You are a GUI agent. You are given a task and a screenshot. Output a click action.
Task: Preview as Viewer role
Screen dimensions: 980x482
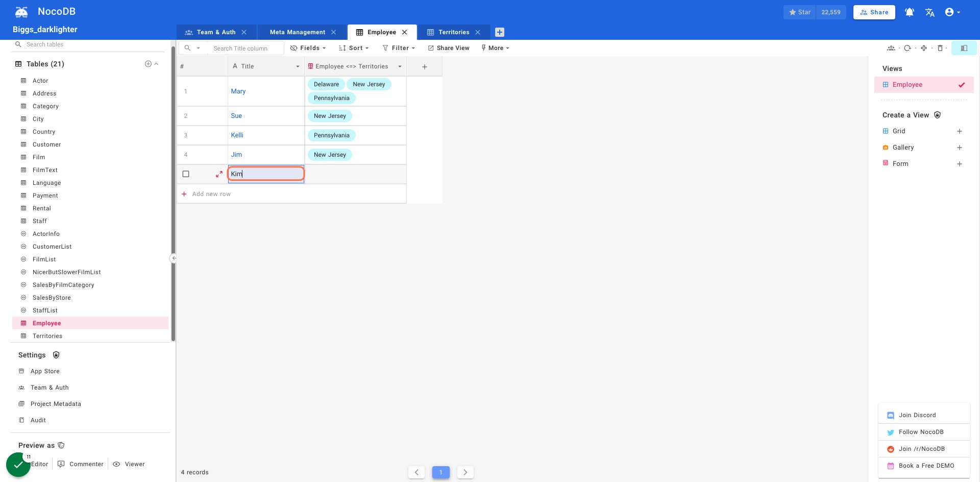pyautogui.click(x=129, y=464)
